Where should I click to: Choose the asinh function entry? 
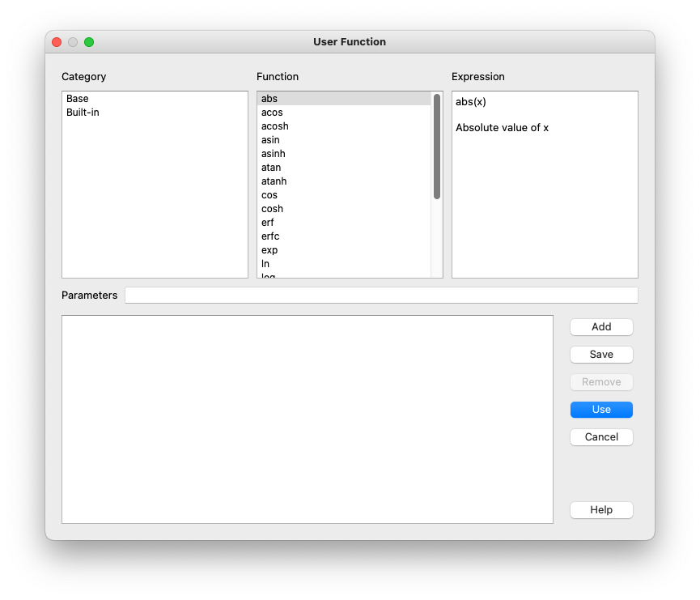coord(273,154)
